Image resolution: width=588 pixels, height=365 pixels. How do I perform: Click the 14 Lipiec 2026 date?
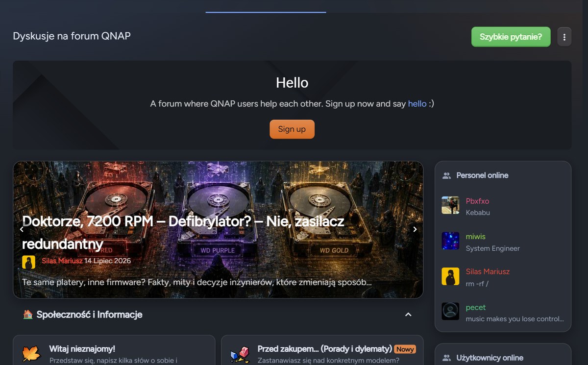108,261
